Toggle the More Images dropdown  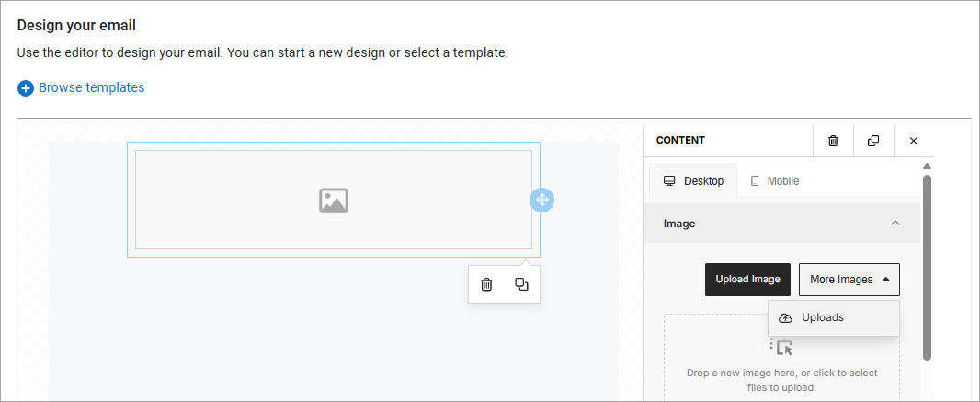click(849, 280)
